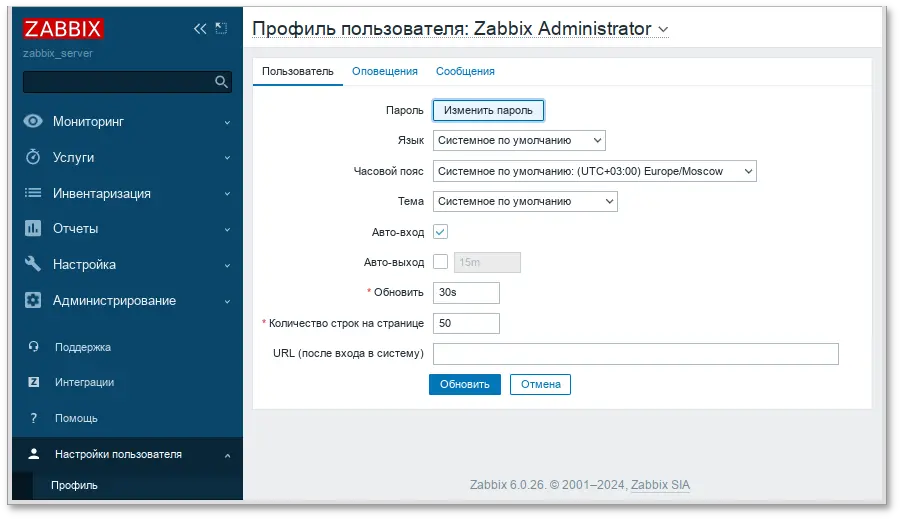Screen dimensions: 900x519
Task: Click the URL после входа field
Action: click(x=635, y=354)
